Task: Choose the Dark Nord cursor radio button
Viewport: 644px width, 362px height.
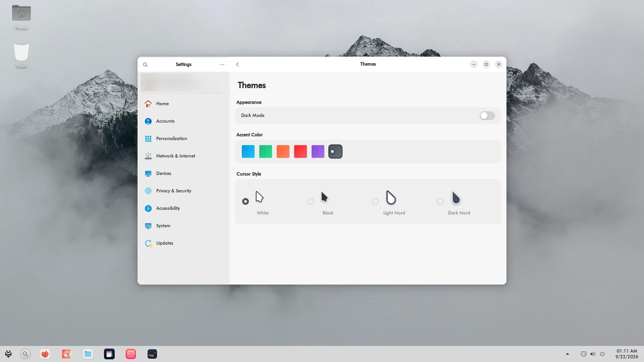Action: (x=440, y=201)
